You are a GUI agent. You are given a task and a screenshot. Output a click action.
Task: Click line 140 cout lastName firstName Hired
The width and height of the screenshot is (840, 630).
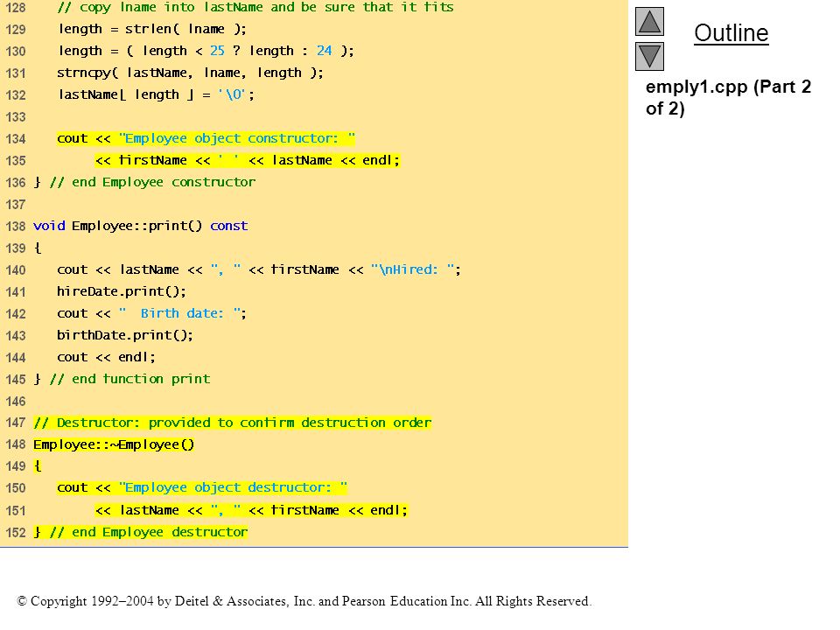[259, 269]
